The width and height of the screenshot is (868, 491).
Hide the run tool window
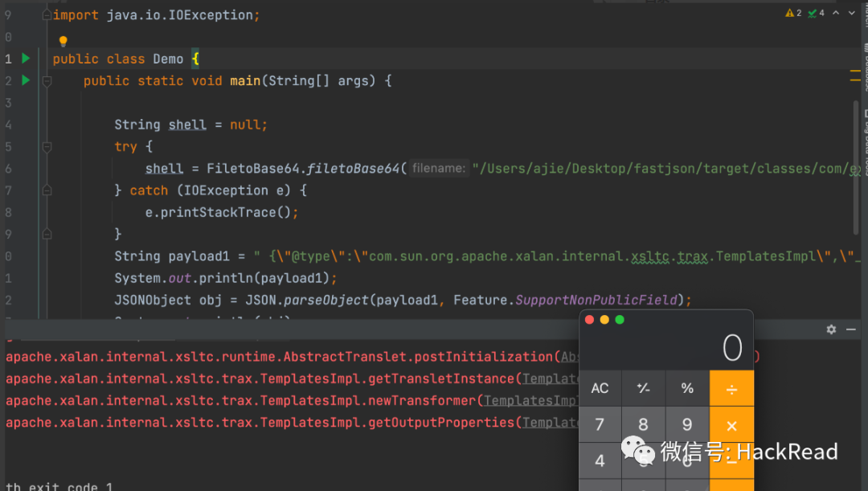pos(851,329)
